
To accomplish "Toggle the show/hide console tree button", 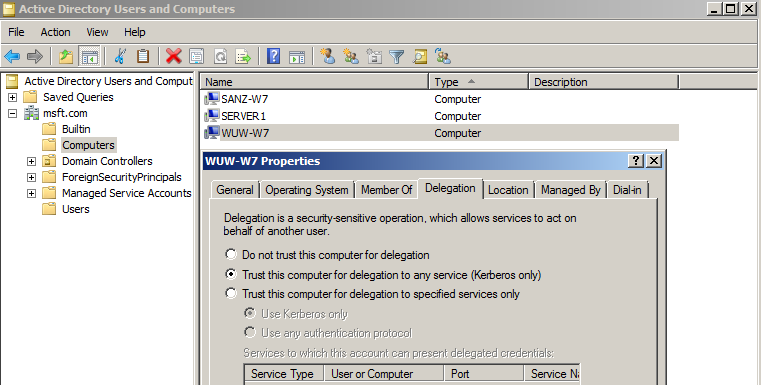I will [x=89, y=57].
